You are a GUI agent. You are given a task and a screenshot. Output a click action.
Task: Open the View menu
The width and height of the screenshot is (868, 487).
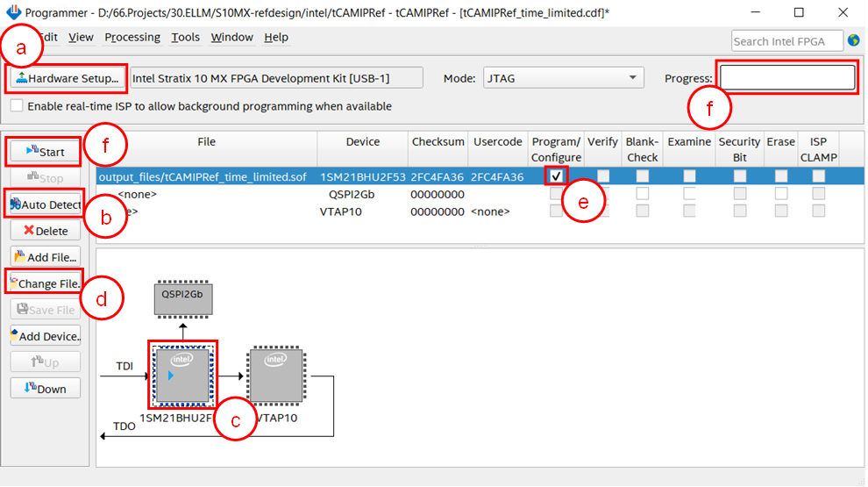pos(81,37)
